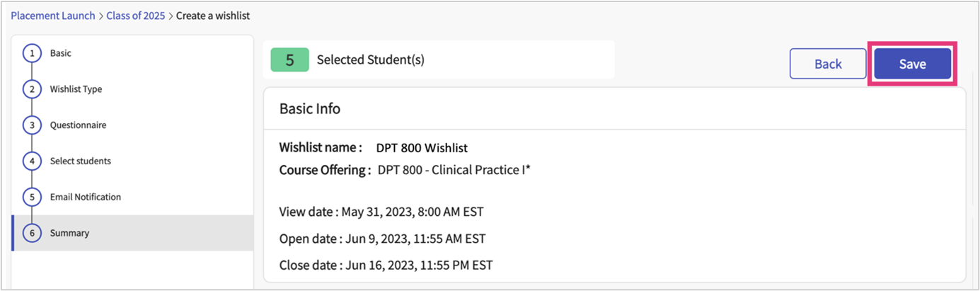Select step 5 circle icon
Screen dimensions: 980x291
coord(32,198)
